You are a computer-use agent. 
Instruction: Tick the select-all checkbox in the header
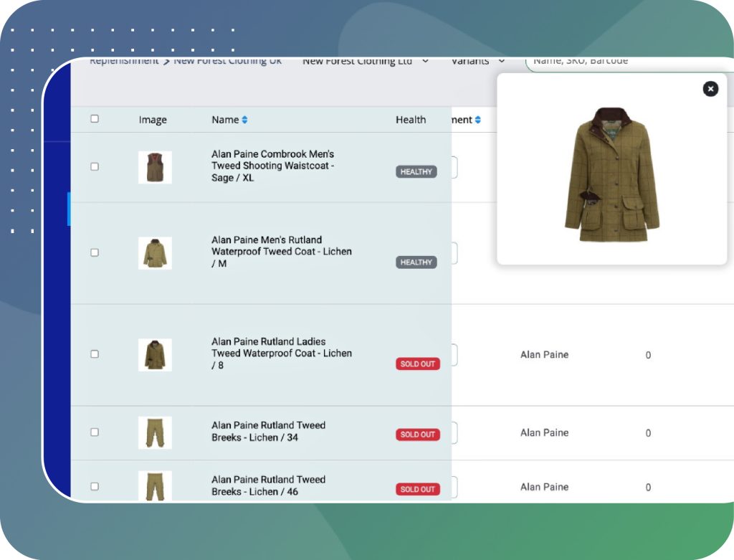95,119
